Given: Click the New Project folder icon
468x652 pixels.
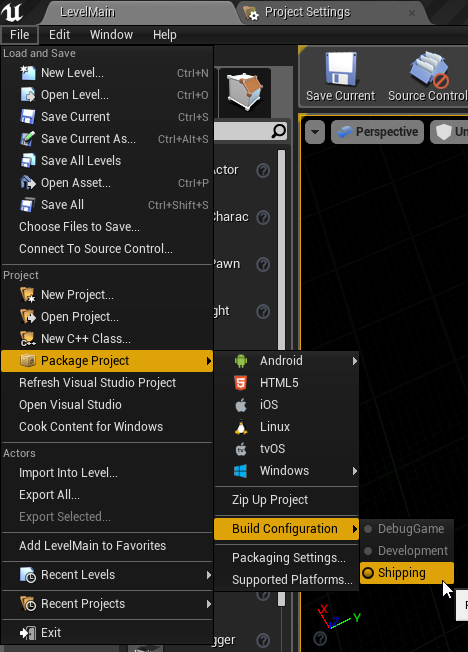Looking at the screenshot, I should [x=28, y=295].
